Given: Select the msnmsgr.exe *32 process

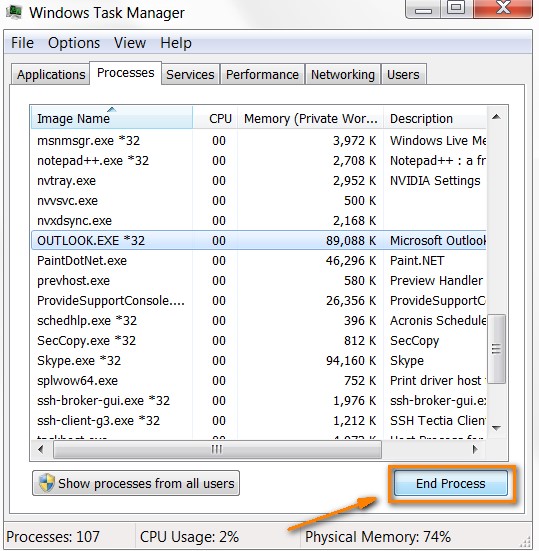Looking at the screenshot, I should (x=259, y=141).
